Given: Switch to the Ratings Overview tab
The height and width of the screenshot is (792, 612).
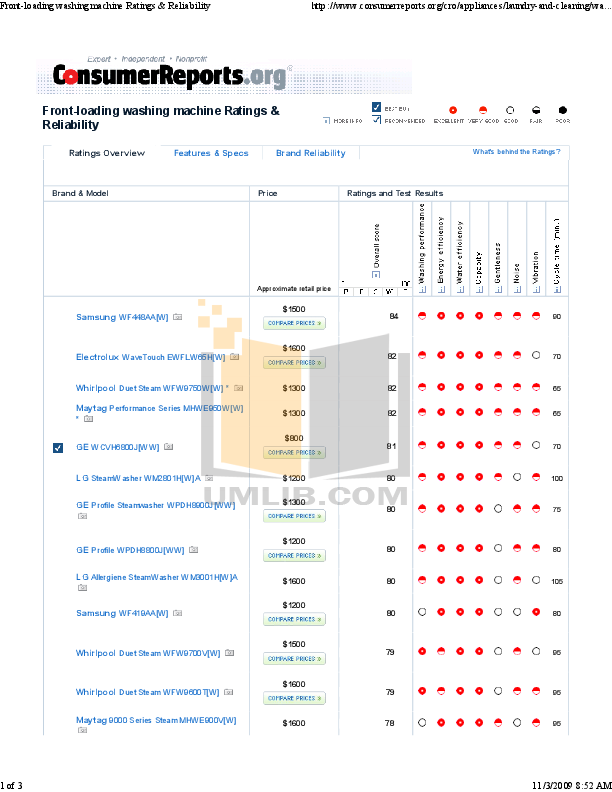Looking at the screenshot, I should click(107, 153).
